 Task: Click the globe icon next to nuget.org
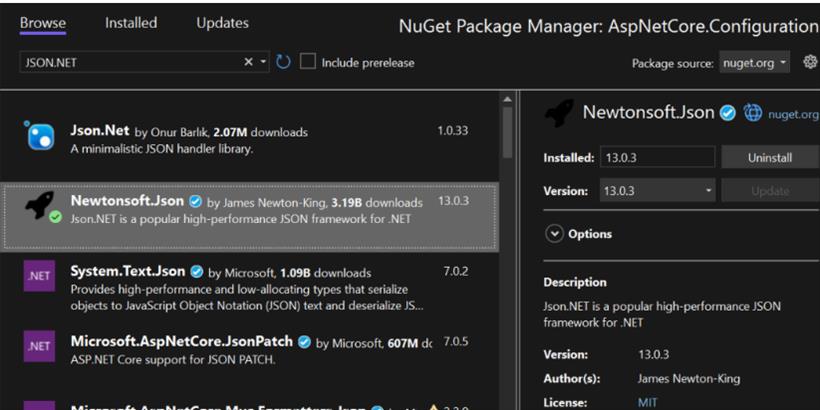(x=753, y=113)
